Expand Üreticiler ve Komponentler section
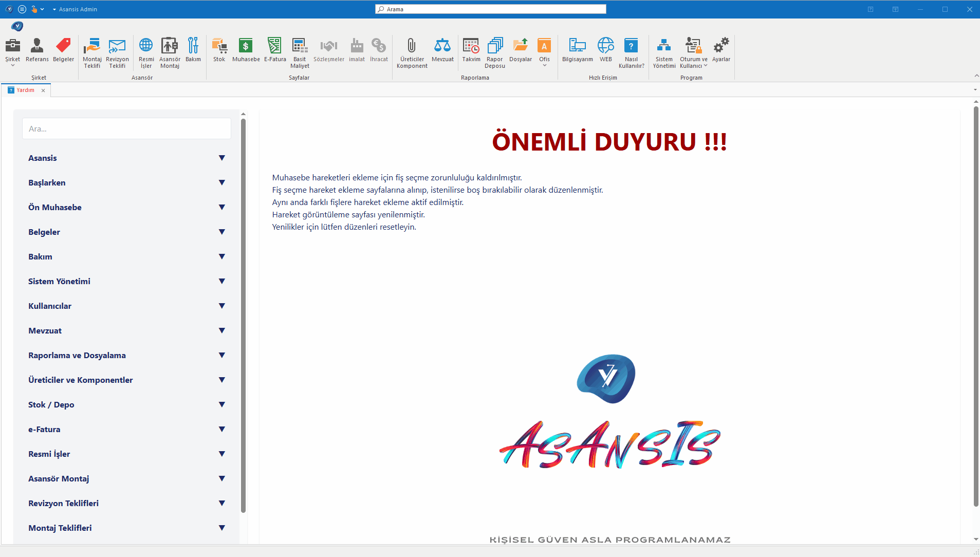The height and width of the screenshot is (557, 980). 127,380
